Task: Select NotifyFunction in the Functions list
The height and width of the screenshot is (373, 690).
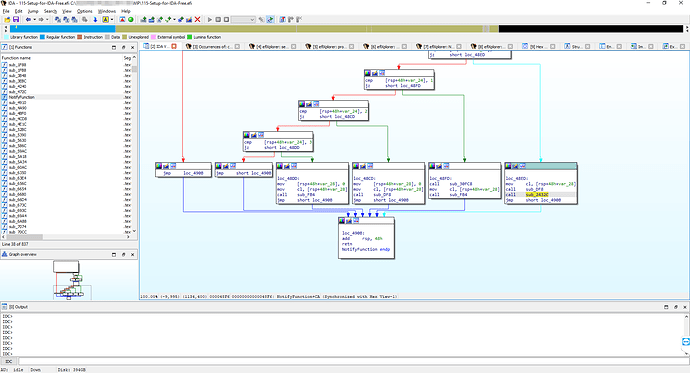Action: pos(22,97)
